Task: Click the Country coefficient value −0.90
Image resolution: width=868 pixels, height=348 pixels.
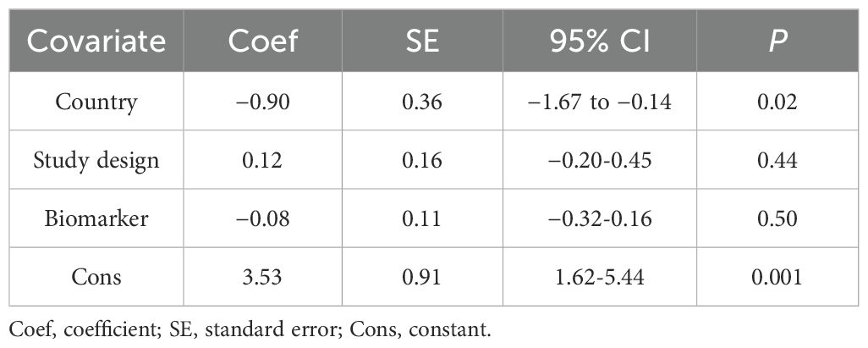Action: 265,102
